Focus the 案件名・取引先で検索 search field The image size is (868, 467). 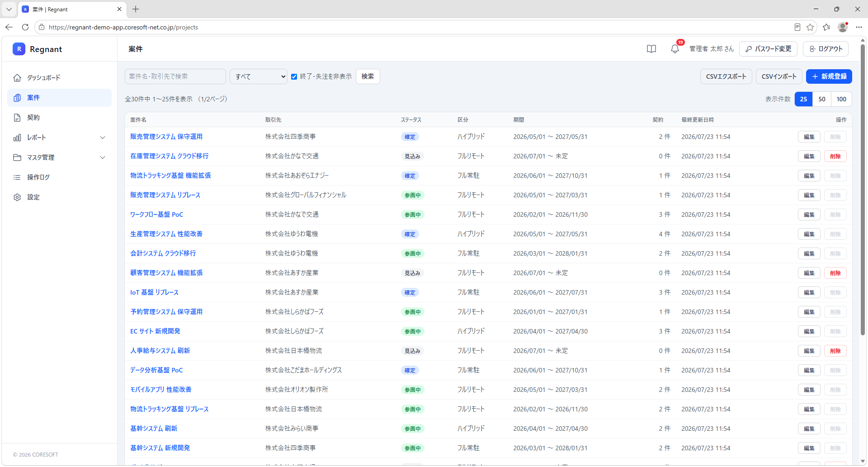[x=175, y=76]
